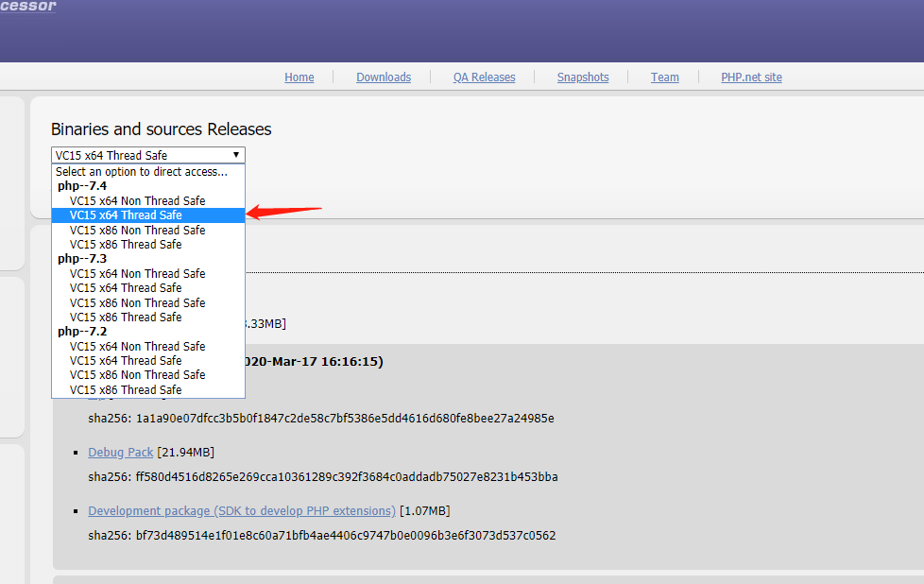Select php 7.4 VC15 x64 Non Thread Safe
The height and width of the screenshot is (584, 924).
click(x=148, y=201)
